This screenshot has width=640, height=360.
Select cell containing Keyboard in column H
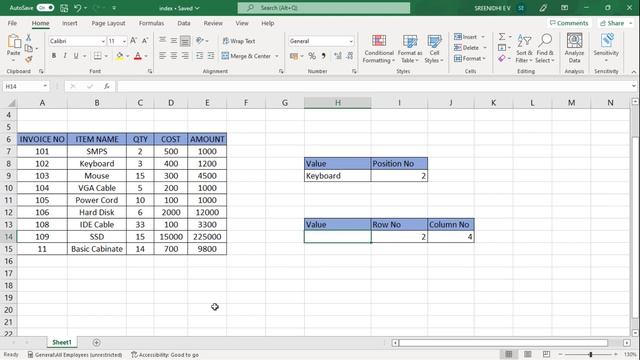click(338, 176)
